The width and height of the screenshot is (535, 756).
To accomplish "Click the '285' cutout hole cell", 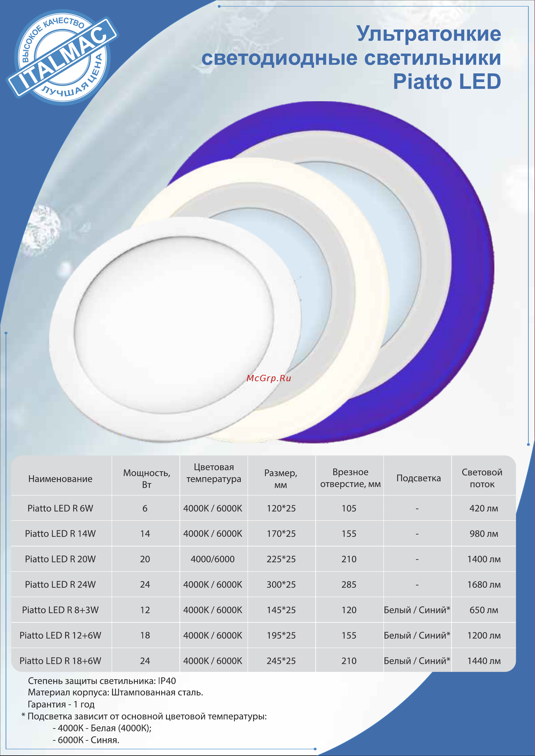I will [x=349, y=585].
